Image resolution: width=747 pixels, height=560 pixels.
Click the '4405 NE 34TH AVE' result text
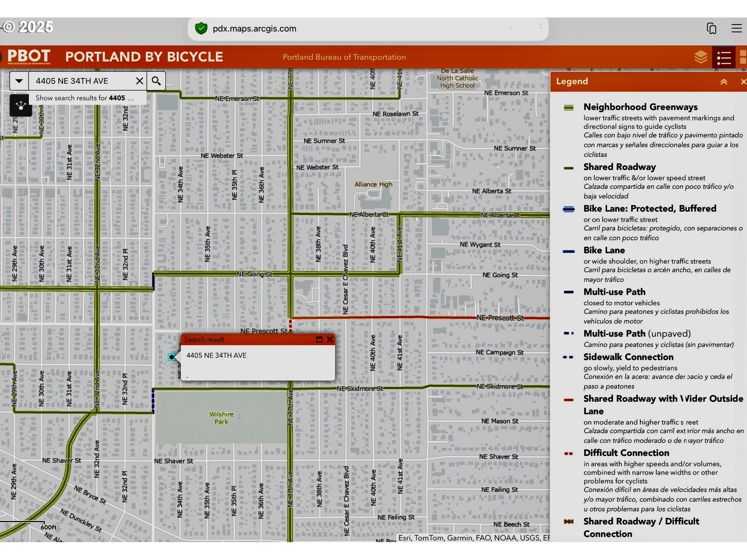pyautogui.click(x=216, y=355)
